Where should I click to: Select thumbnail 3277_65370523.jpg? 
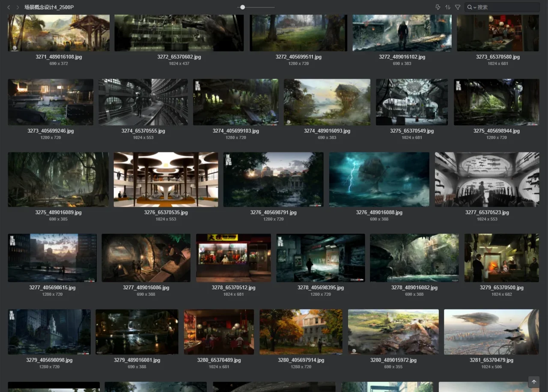(x=487, y=180)
